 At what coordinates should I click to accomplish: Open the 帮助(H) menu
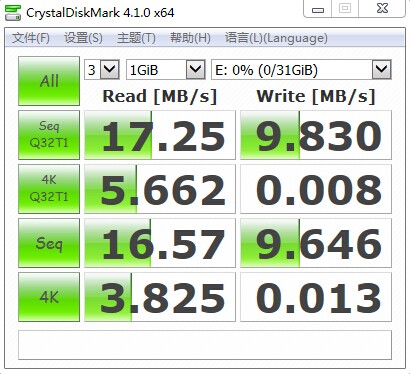point(190,38)
